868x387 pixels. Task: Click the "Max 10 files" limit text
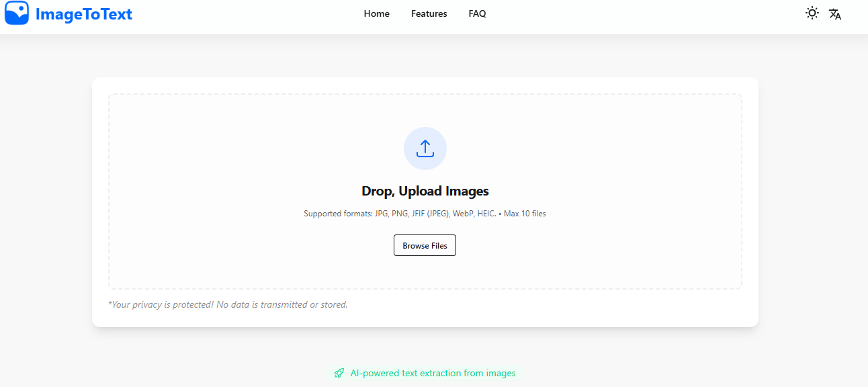525,214
